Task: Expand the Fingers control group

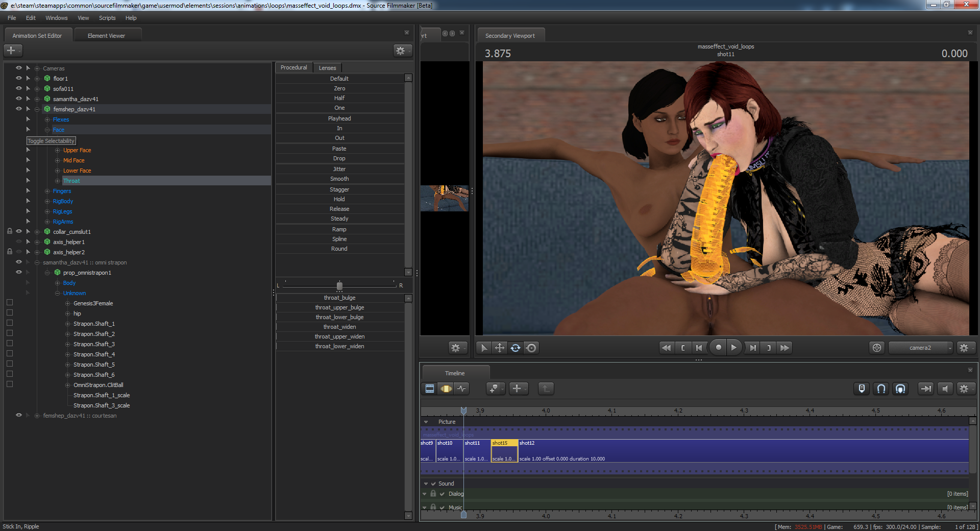Action: pyautogui.click(x=47, y=191)
